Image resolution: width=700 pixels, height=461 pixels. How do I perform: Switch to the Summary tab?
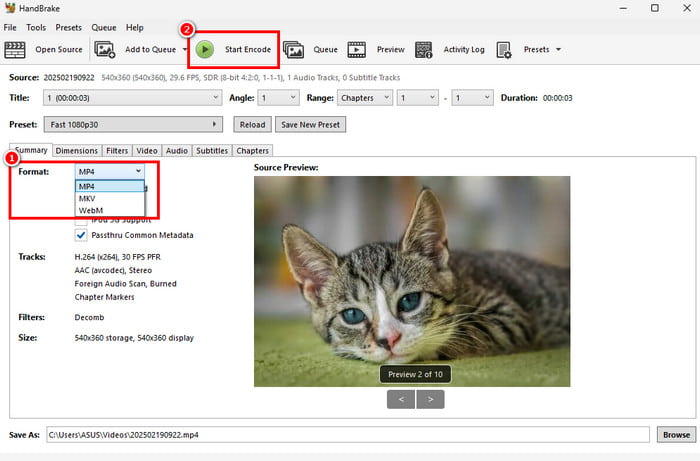(x=31, y=150)
